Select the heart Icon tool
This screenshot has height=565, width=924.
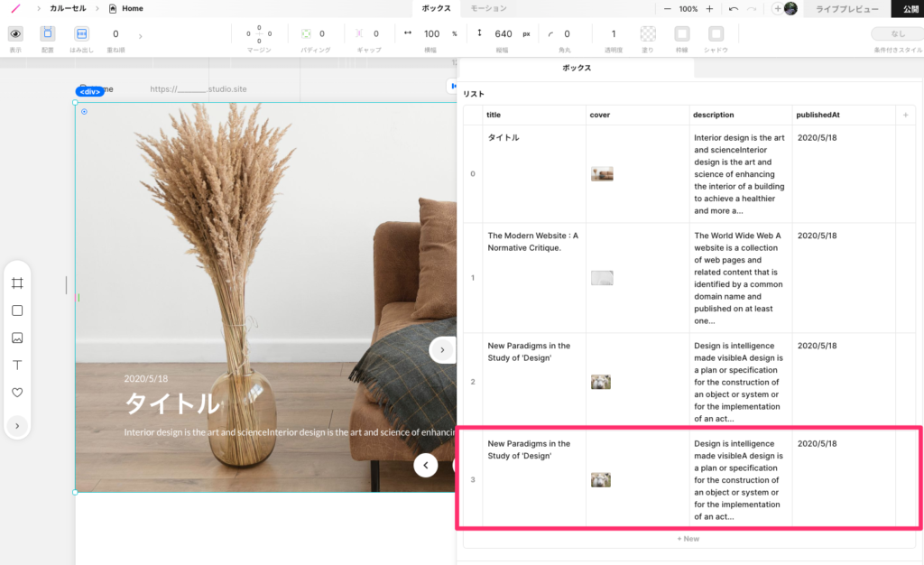17,393
